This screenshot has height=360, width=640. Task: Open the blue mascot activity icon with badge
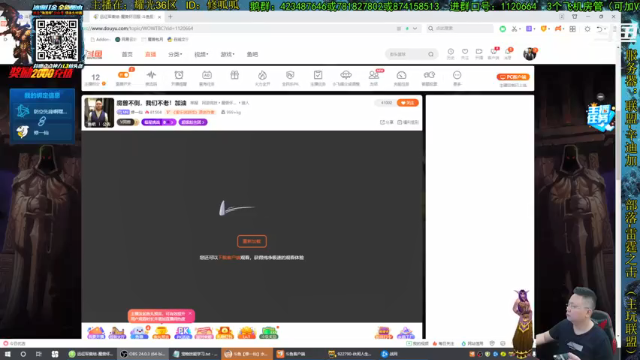pyautogui.click(x=139, y=333)
